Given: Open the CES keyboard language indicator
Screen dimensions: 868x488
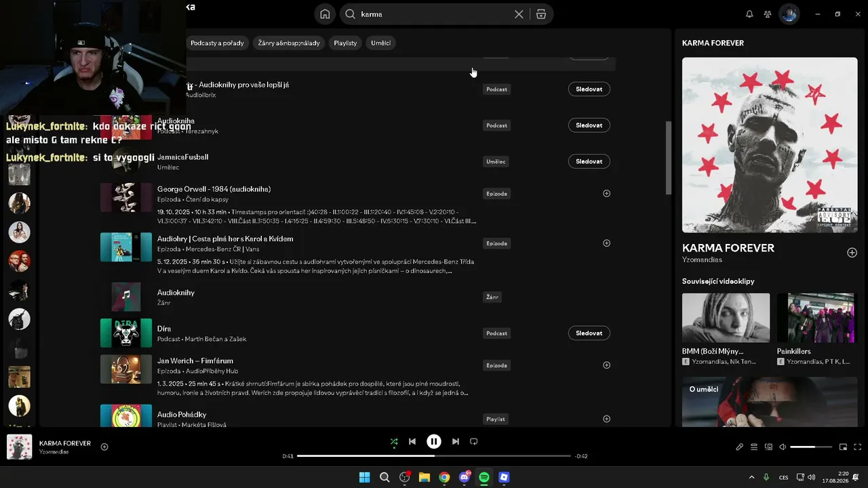Looking at the screenshot, I should 783,477.
